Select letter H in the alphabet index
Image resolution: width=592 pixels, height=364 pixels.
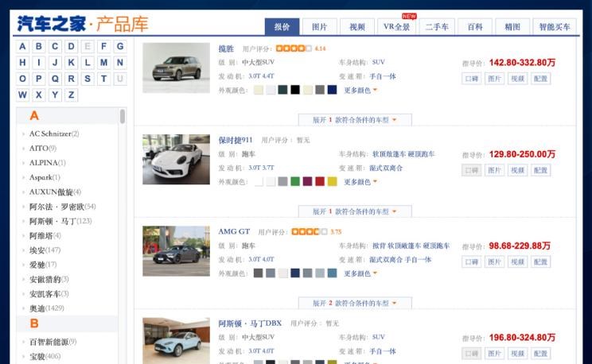point(22,63)
